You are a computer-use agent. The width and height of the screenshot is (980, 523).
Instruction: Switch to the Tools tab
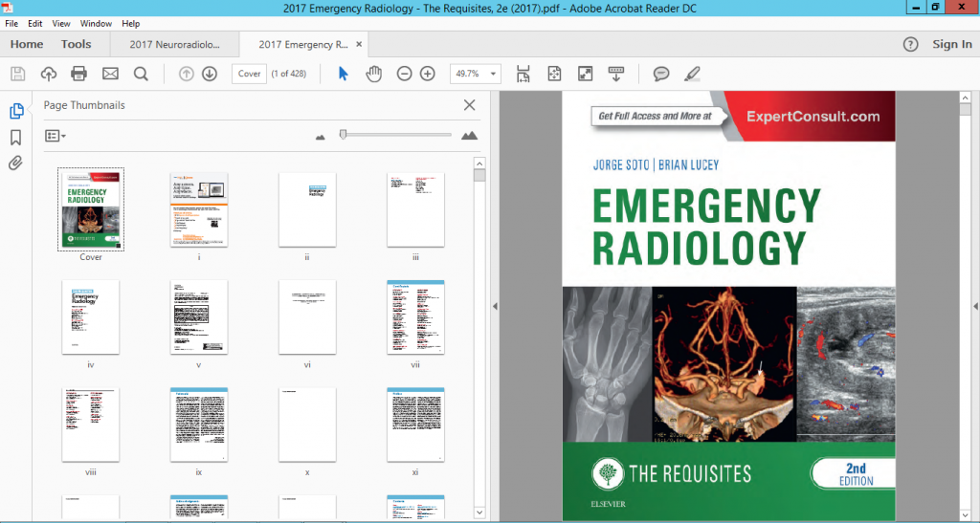click(x=77, y=44)
